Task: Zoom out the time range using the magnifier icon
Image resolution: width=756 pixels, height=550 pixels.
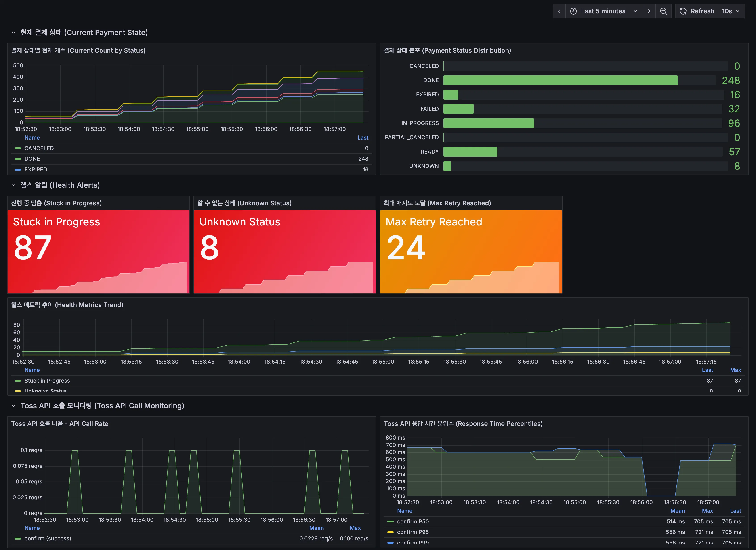Action: [664, 11]
